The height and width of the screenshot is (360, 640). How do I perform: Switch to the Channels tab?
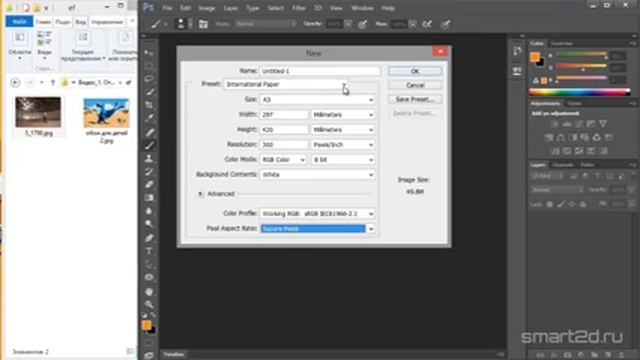[x=563, y=165]
